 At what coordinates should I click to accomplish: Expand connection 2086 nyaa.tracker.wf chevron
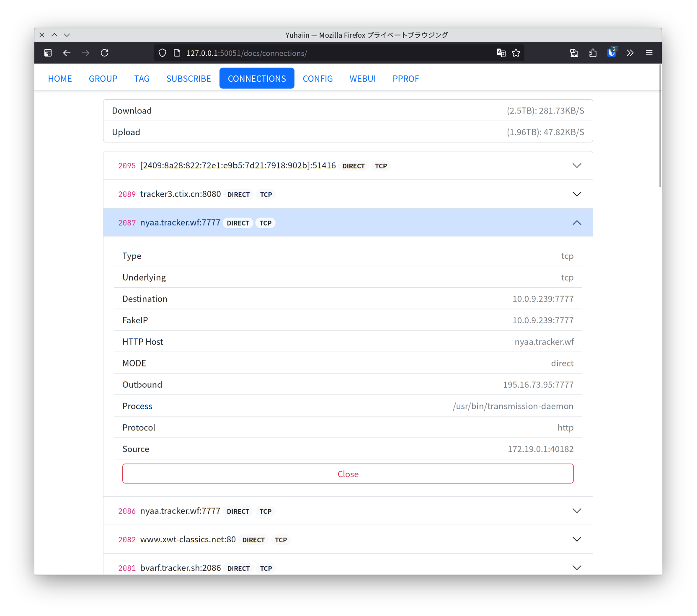click(x=577, y=511)
